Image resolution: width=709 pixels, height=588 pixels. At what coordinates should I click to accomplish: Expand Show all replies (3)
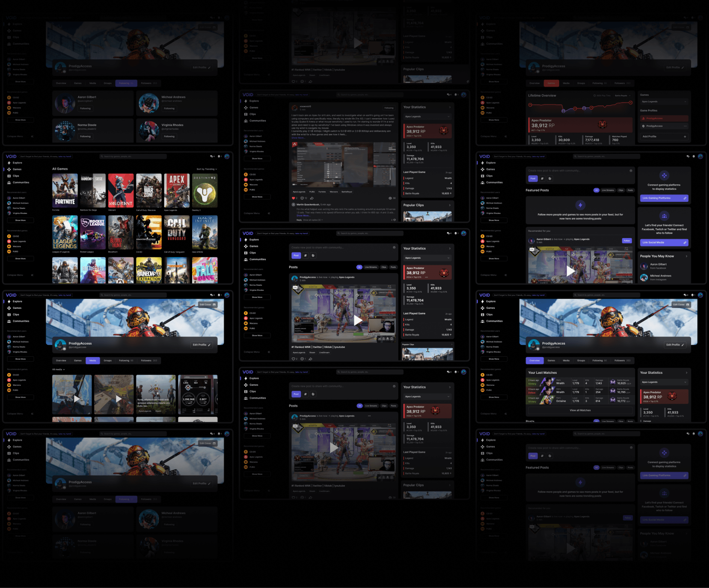(x=313, y=220)
